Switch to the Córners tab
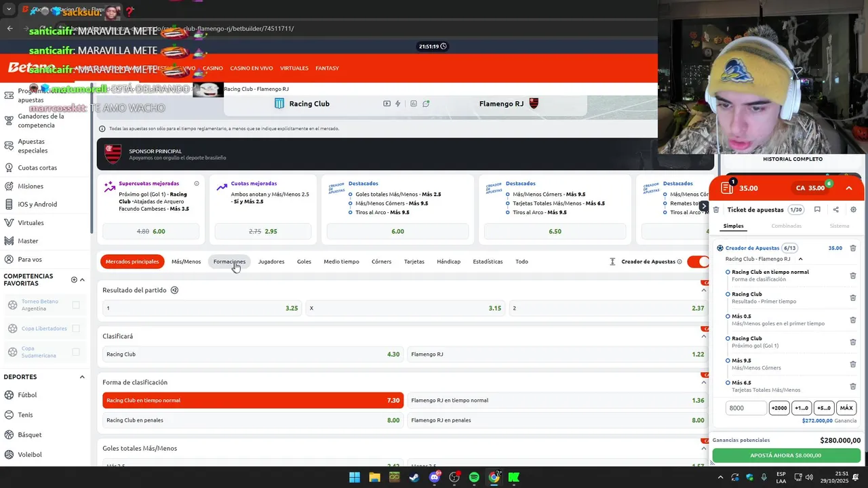The height and width of the screenshot is (488, 868). (x=381, y=262)
